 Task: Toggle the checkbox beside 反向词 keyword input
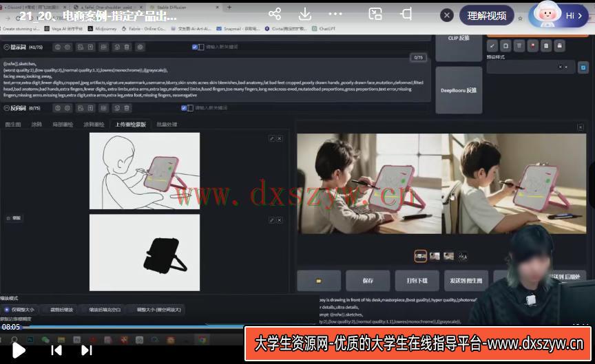(184, 108)
